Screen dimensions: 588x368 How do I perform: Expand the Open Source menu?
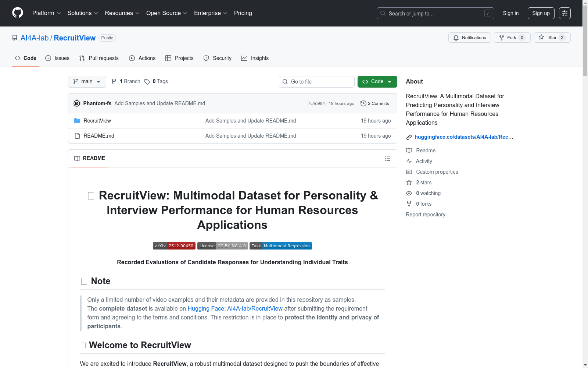click(x=167, y=13)
